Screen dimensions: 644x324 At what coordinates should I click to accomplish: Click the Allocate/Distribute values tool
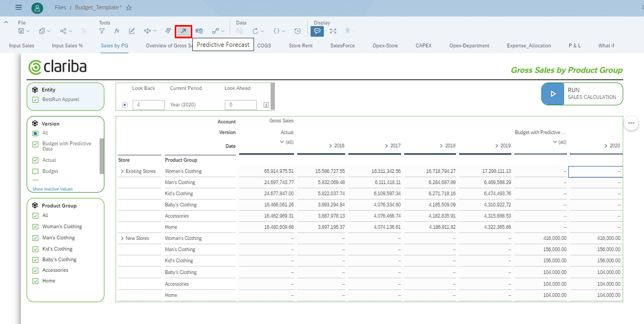(x=148, y=31)
